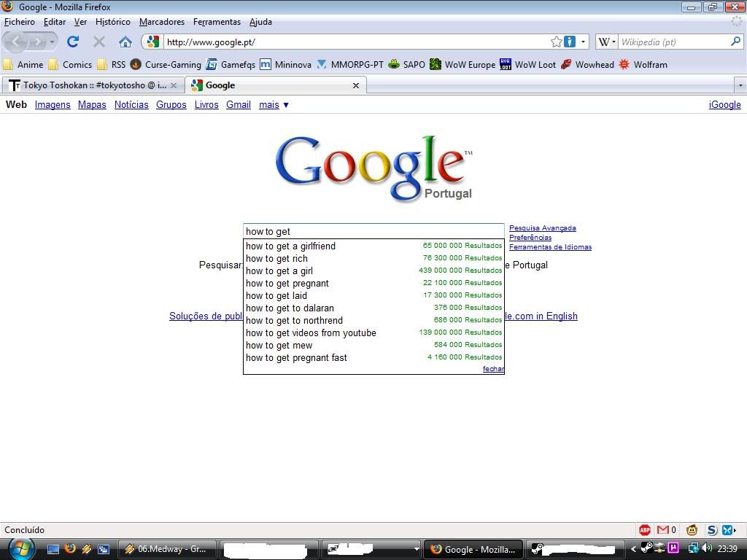Select suggestion 'how to get rich'
The width and height of the screenshot is (747, 560).
[373, 258]
